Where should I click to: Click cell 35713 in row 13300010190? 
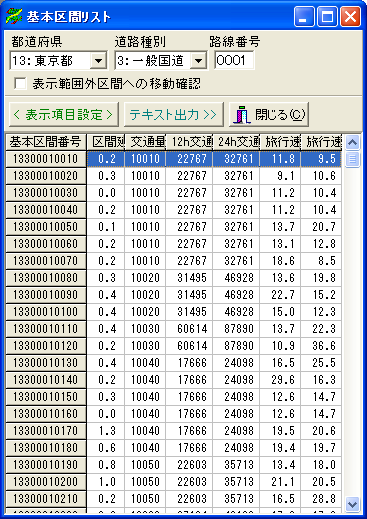tap(236, 465)
